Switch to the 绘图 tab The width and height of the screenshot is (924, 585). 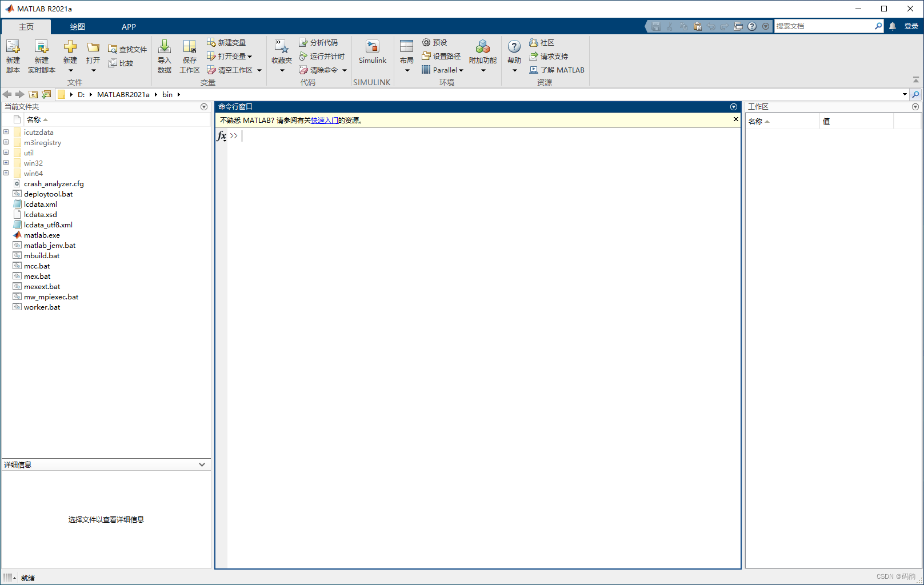(x=78, y=27)
